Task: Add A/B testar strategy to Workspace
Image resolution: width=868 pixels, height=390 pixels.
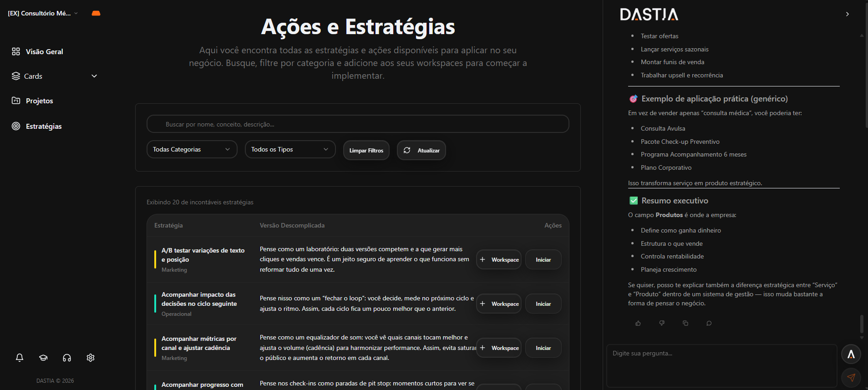Action: (499, 259)
